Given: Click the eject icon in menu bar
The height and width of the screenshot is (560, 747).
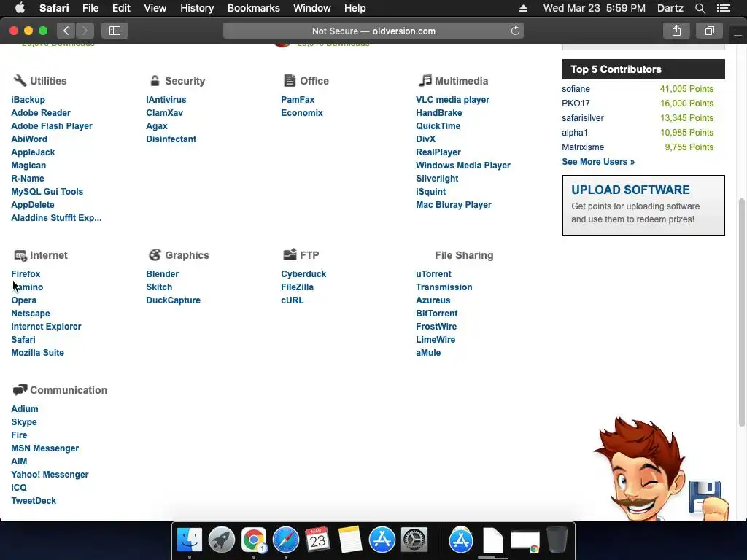Looking at the screenshot, I should coord(523,8).
